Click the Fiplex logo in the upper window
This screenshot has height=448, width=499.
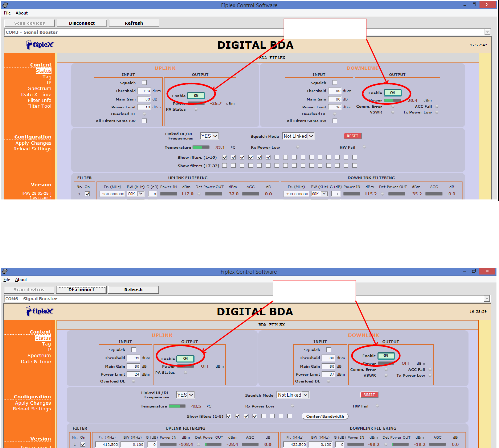pyautogui.click(x=40, y=45)
